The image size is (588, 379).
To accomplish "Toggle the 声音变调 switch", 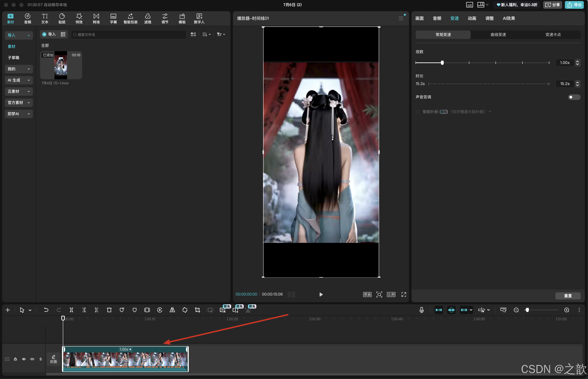I will [574, 97].
